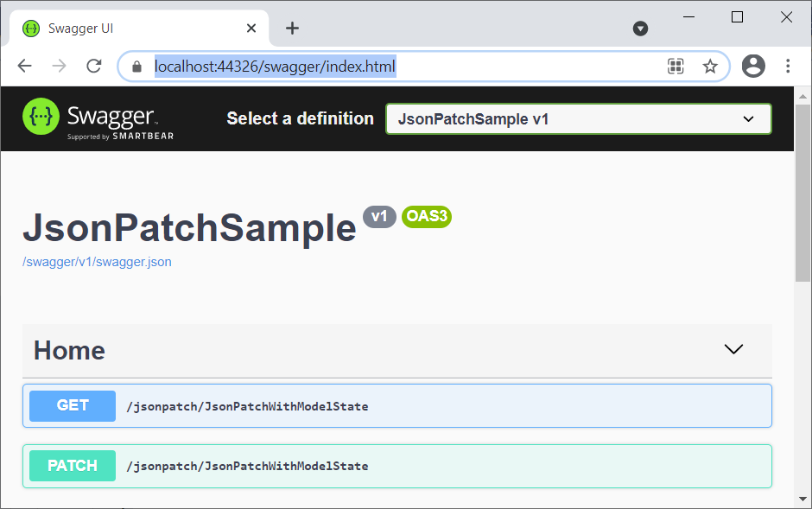Click the padlock site info icon
Viewport: 812px width, 509px height.
click(x=136, y=67)
